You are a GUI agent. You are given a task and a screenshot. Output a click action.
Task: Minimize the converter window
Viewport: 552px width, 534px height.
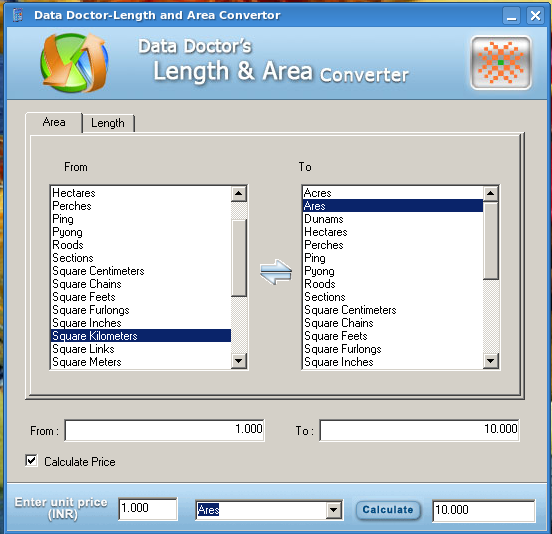pos(512,15)
